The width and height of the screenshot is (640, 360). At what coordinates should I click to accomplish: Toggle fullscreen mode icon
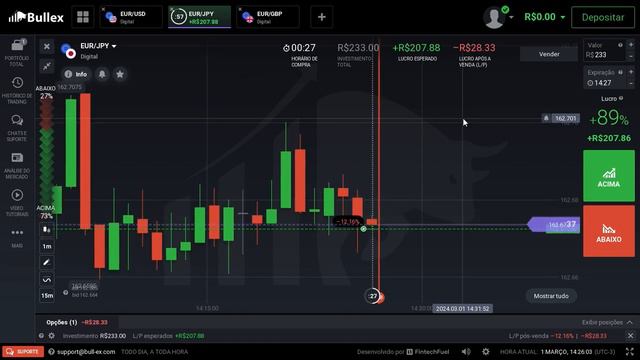(630, 352)
